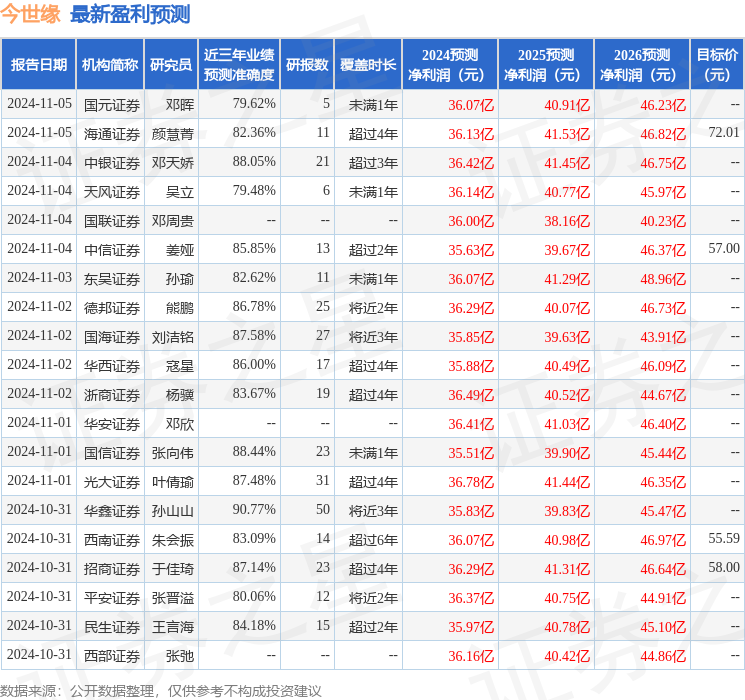Select 德邦证券 institution cell
Viewport: 745px width, 700px height.
pyautogui.click(x=112, y=307)
